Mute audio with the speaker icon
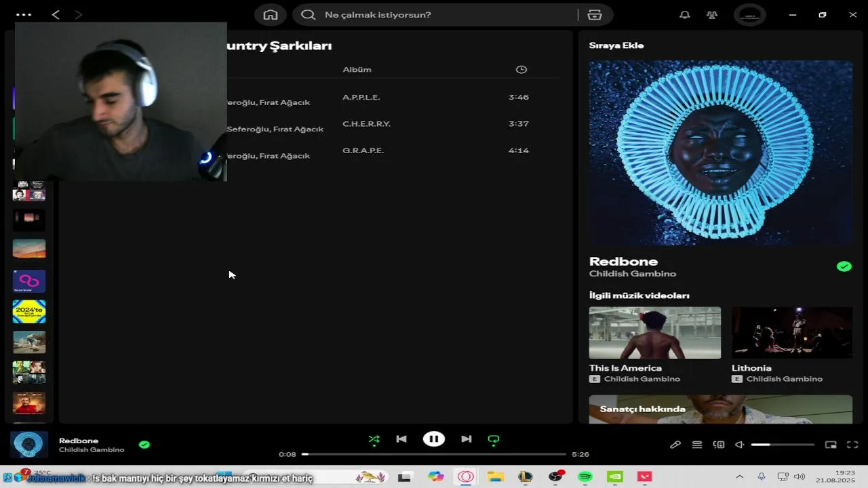868x488 pixels. pyautogui.click(x=740, y=445)
